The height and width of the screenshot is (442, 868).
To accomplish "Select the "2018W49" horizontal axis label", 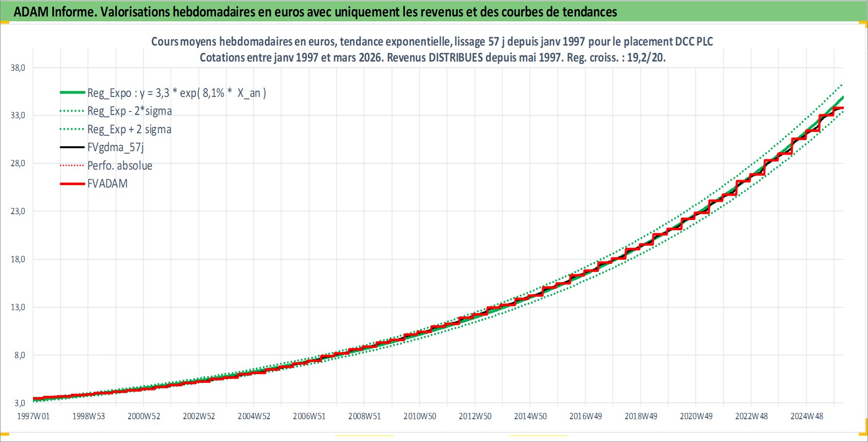I will [x=641, y=416].
